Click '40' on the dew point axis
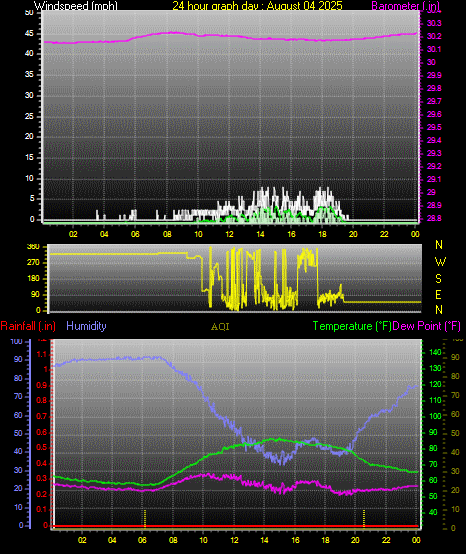Image resolution: width=466 pixels, height=554 pixels. (x=455, y=452)
